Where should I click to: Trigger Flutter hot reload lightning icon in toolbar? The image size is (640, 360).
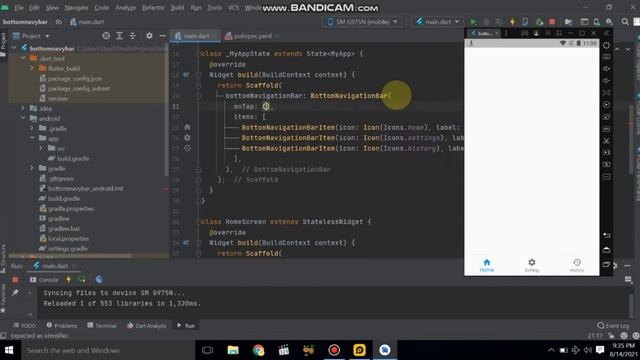tap(512, 22)
